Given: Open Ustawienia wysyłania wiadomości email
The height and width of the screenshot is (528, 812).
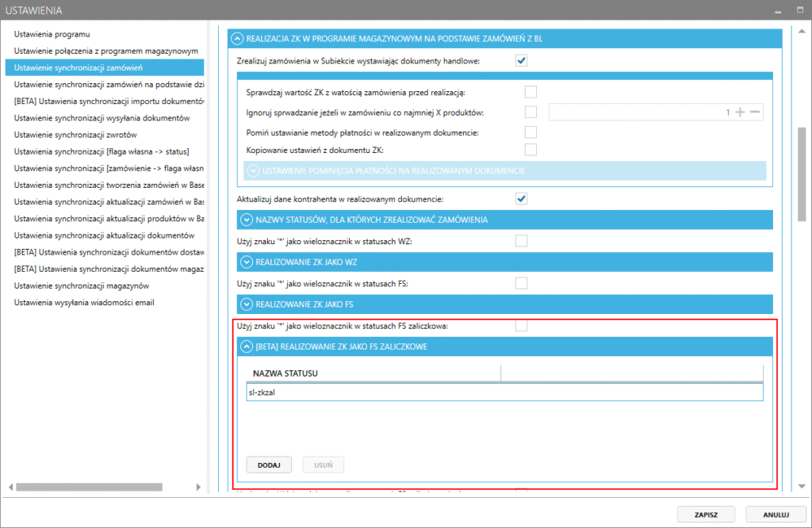Looking at the screenshot, I should [84, 302].
